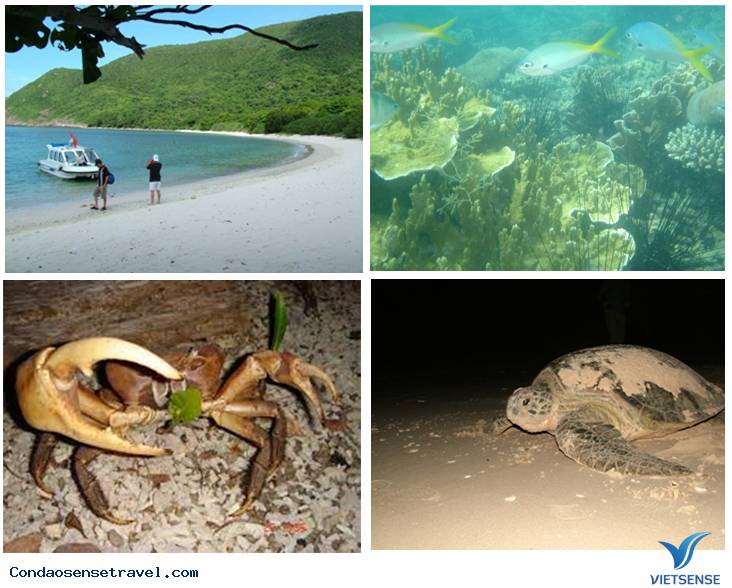Click the Vietsense bird logo icon
The image size is (732, 588).
coord(683,550)
